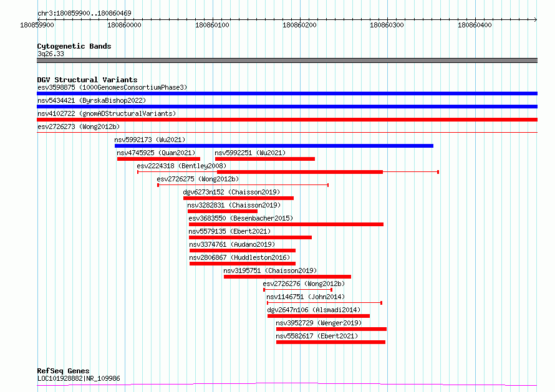The width and height of the screenshot is (555, 392).
Task: Click dgv6273n152 (Chaisson2019) variant label
Action: coord(231,192)
